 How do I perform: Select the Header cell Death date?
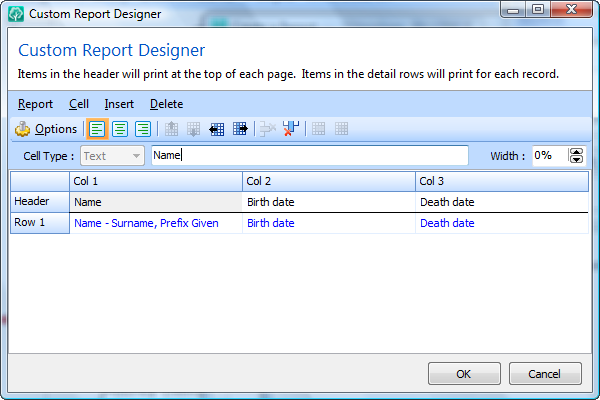point(502,202)
